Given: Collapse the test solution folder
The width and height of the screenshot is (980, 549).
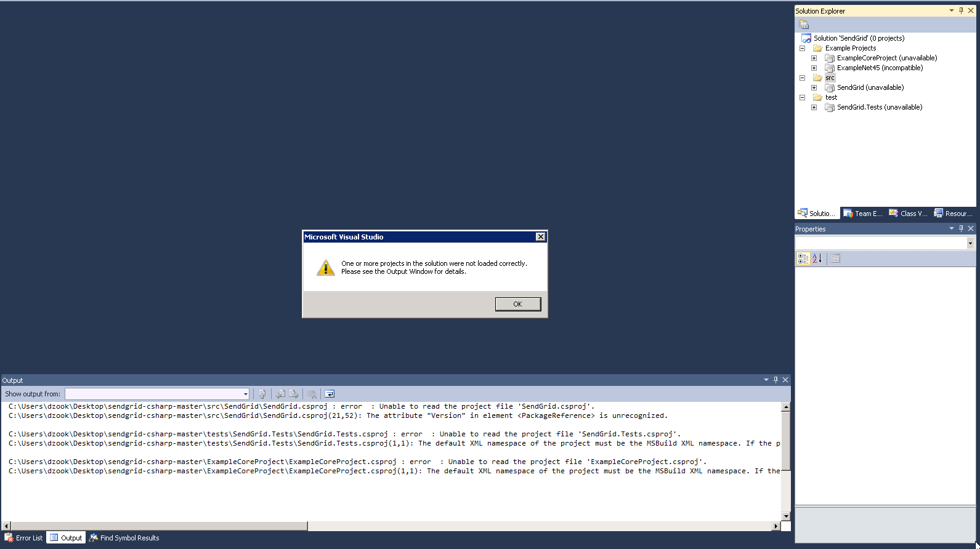Looking at the screenshot, I should (802, 97).
